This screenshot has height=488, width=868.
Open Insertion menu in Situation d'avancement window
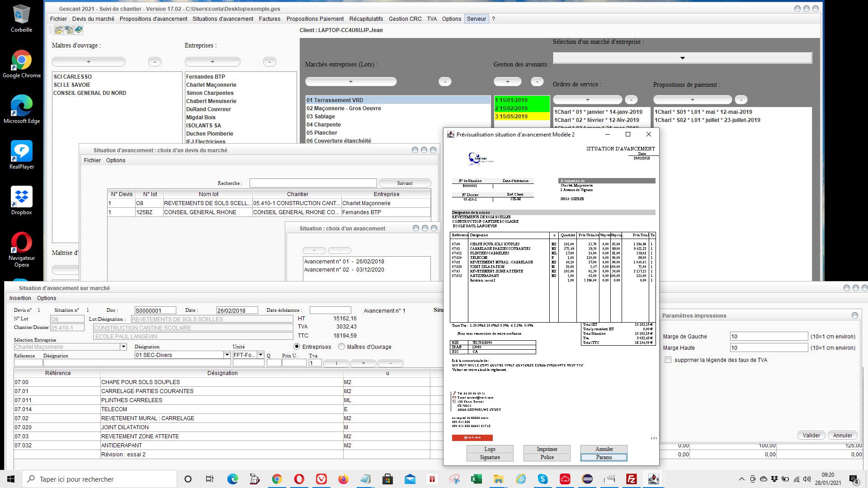(20, 298)
